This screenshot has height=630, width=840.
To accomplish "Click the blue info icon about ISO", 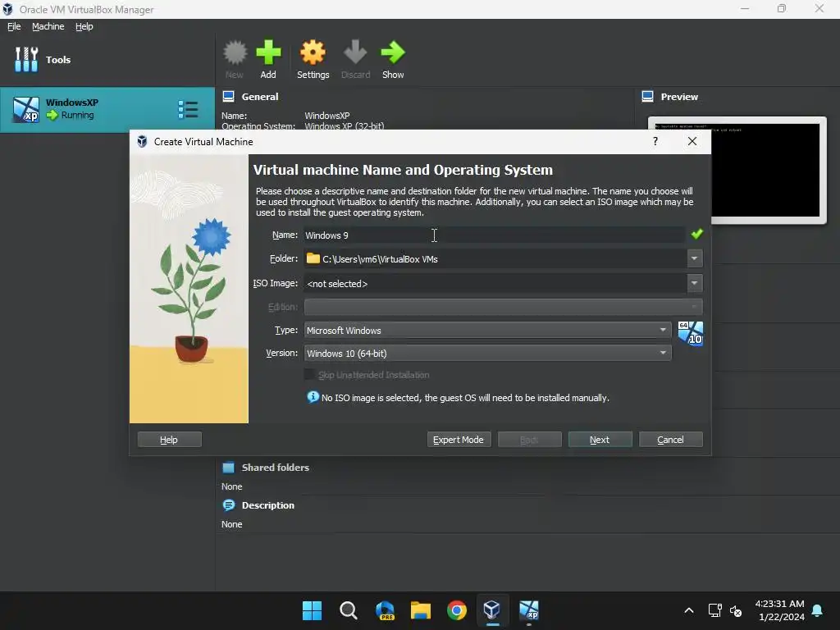I will pos(313,397).
